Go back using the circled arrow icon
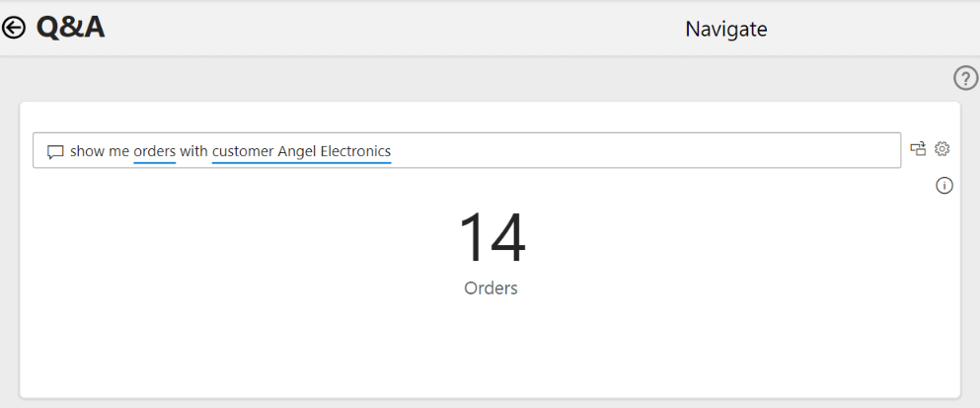Screen dimensions: 980x408 14,28
